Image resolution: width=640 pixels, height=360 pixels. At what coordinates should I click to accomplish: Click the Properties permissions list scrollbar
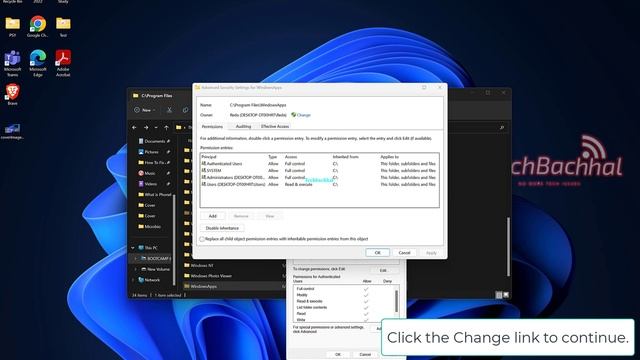pyautogui.click(x=396, y=300)
